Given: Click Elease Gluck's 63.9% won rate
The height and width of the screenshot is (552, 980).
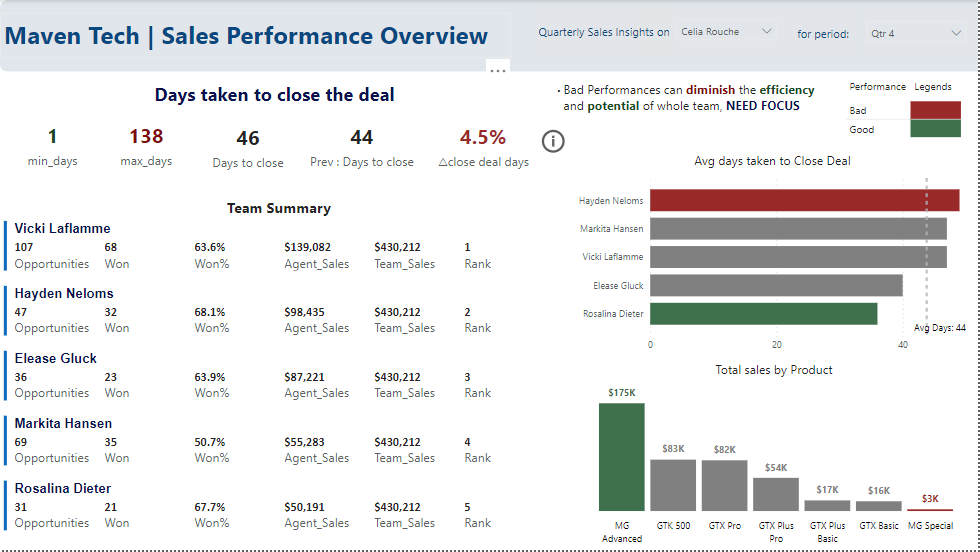Looking at the screenshot, I should [x=210, y=377].
